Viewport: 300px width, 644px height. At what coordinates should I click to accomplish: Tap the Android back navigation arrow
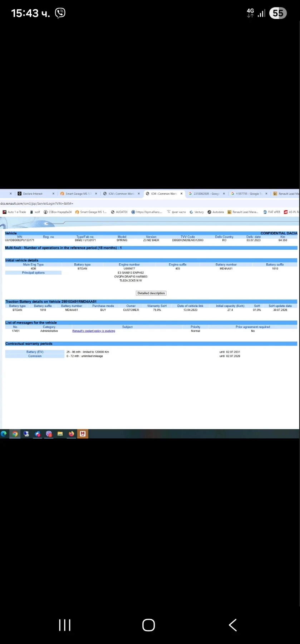233,625
